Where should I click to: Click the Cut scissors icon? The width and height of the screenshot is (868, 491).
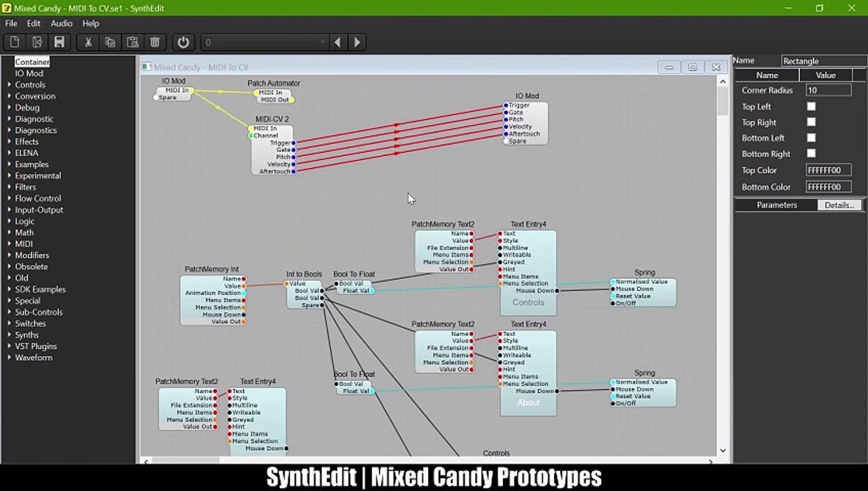coord(88,42)
